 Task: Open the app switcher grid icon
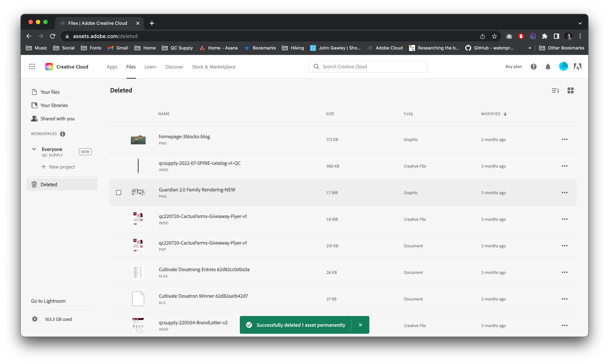tap(32, 66)
